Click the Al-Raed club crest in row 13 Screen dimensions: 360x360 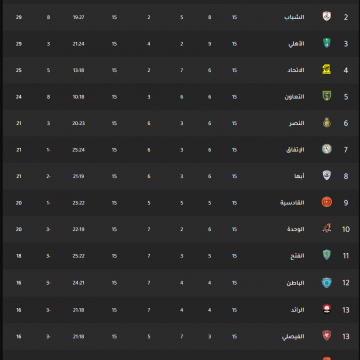tap(327, 310)
